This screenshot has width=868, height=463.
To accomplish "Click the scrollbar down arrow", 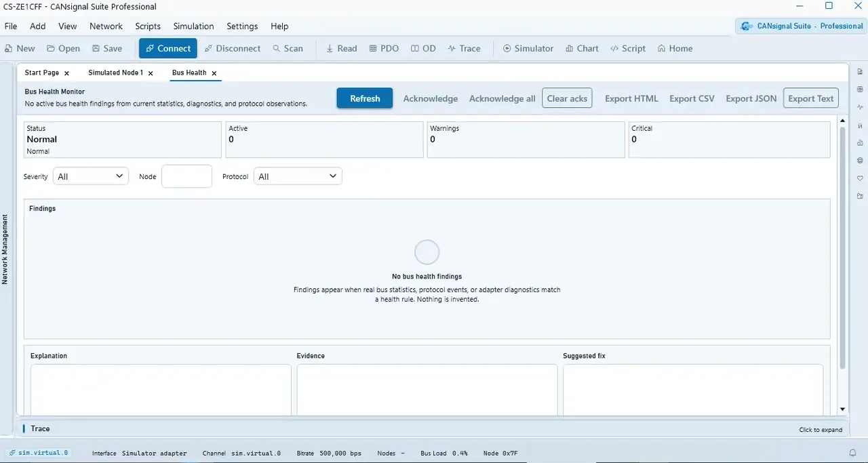I will (842, 409).
